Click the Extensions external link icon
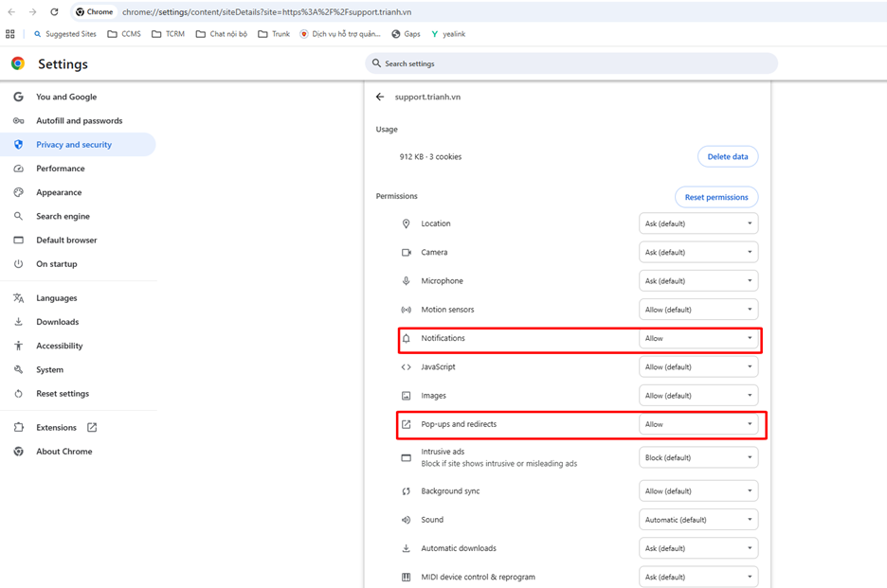The height and width of the screenshot is (588, 887). click(92, 427)
